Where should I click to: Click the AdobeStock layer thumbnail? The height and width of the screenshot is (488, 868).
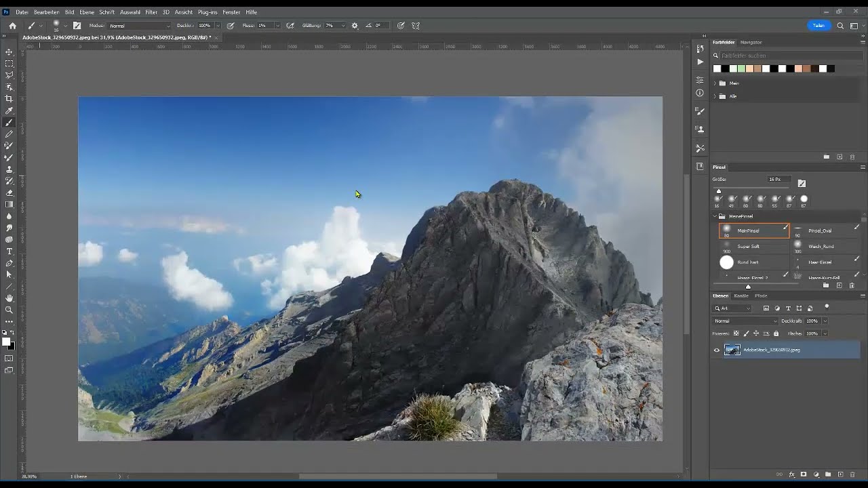tap(732, 350)
